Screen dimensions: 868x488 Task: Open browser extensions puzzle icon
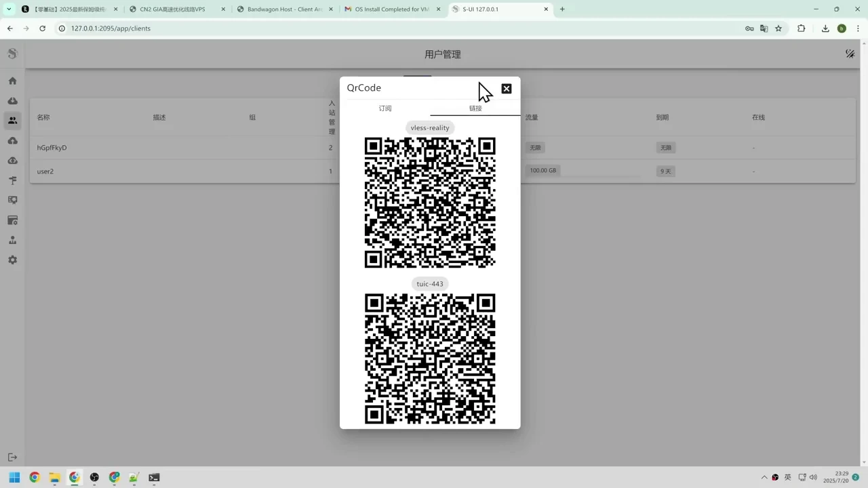[x=802, y=28]
